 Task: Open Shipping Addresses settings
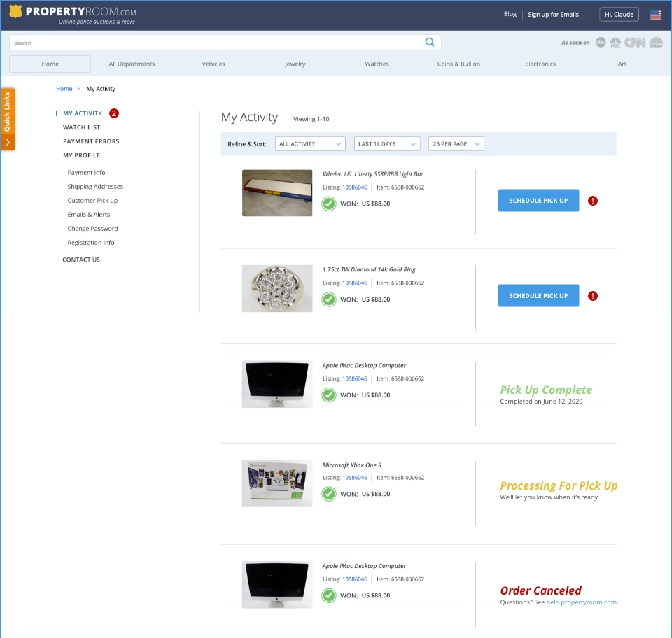point(95,187)
